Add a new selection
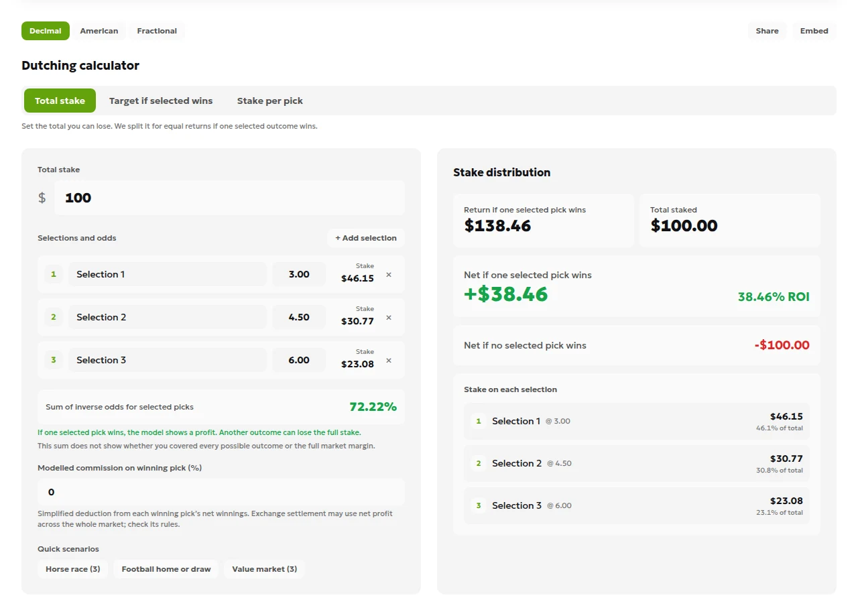 click(366, 238)
